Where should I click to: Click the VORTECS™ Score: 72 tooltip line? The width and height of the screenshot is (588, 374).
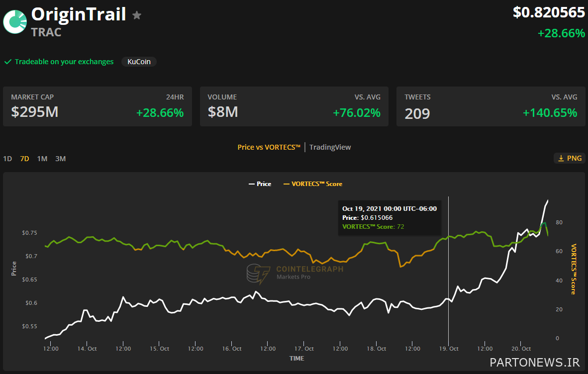point(373,227)
